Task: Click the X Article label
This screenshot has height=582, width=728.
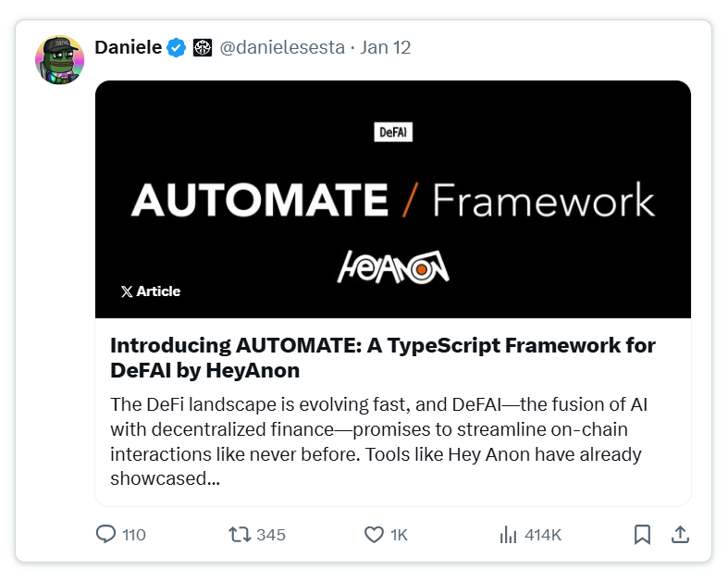Action: pyautogui.click(x=151, y=291)
